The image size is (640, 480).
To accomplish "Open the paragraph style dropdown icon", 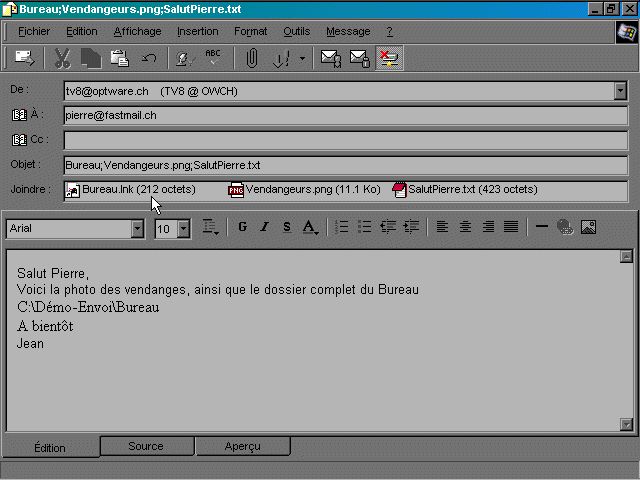I will point(211,227).
